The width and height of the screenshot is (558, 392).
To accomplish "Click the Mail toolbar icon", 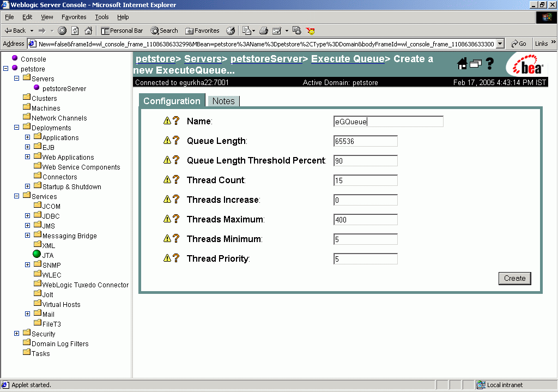I will click(248, 31).
